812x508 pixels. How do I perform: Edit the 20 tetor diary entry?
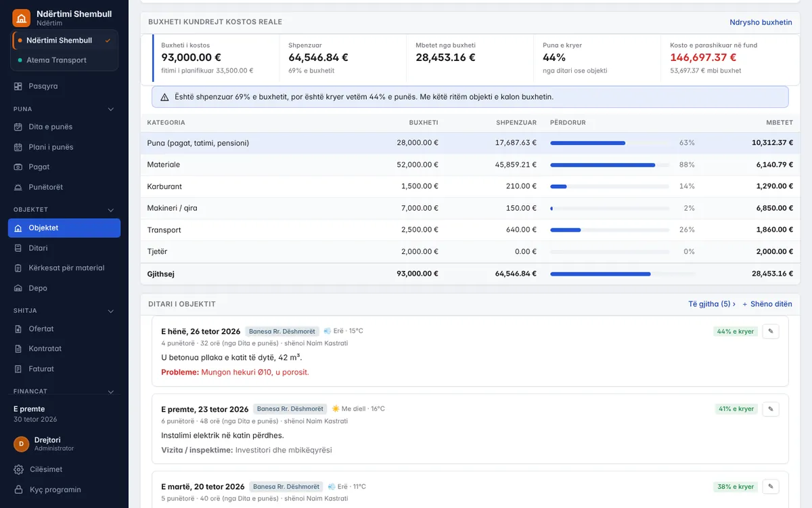pyautogui.click(x=771, y=486)
